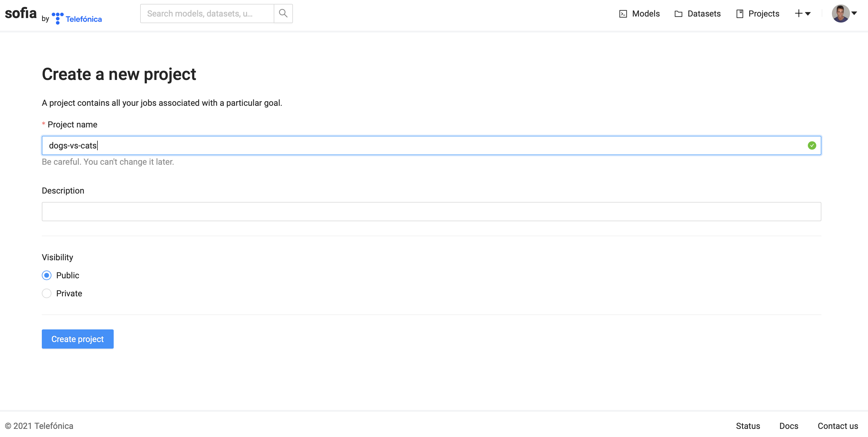868x437 pixels.
Task: Click the Create project button
Action: point(78,339)
